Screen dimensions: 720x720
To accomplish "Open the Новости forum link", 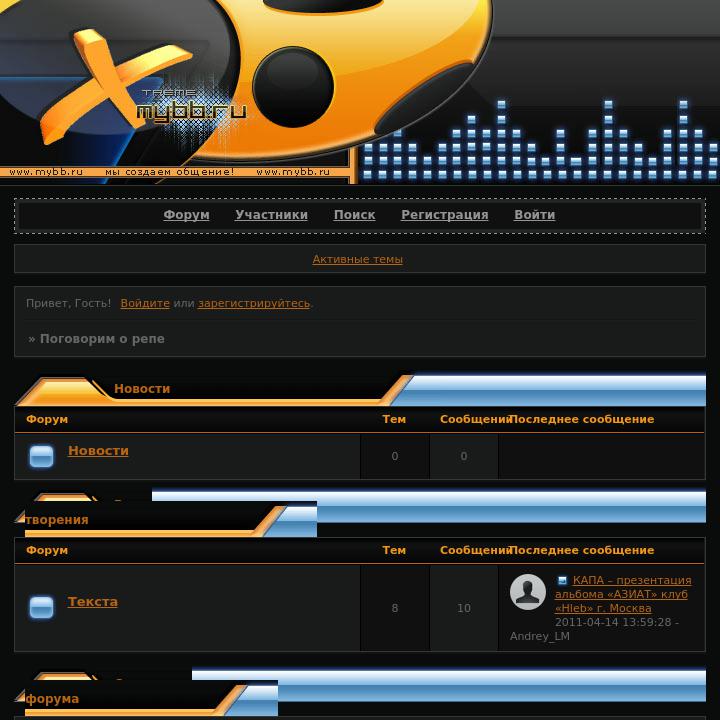I will pyautogui.click(x=98, y=450).
